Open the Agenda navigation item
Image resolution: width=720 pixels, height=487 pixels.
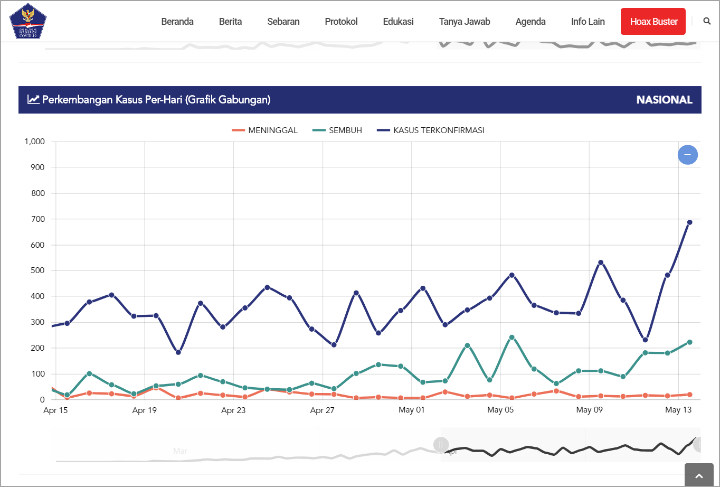pyautogui.click(x=530, y=22)
